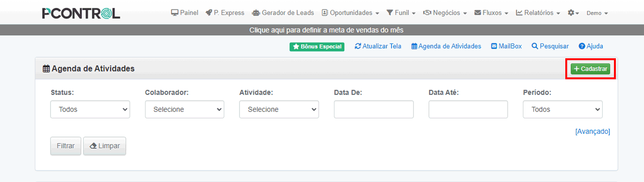644x182 pixels.
Task: Focus the Data De input field
Action: click(374, 109)
